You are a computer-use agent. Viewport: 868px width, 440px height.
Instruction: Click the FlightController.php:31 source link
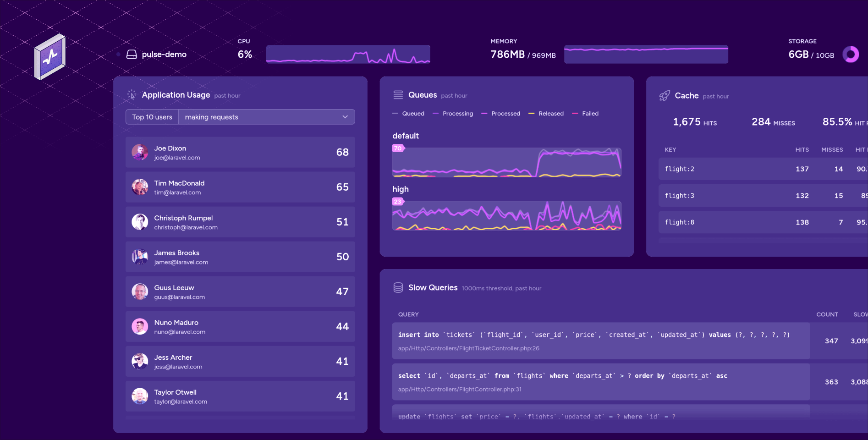coord(460,390)
